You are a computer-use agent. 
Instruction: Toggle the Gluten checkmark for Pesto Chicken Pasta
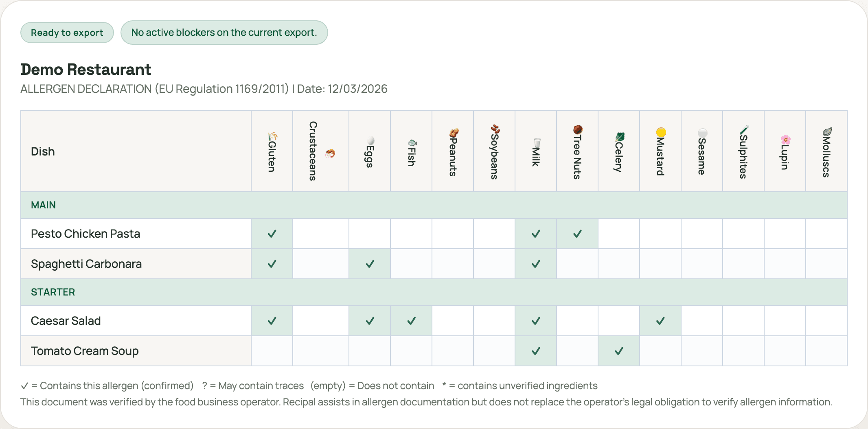pos(272,233)
